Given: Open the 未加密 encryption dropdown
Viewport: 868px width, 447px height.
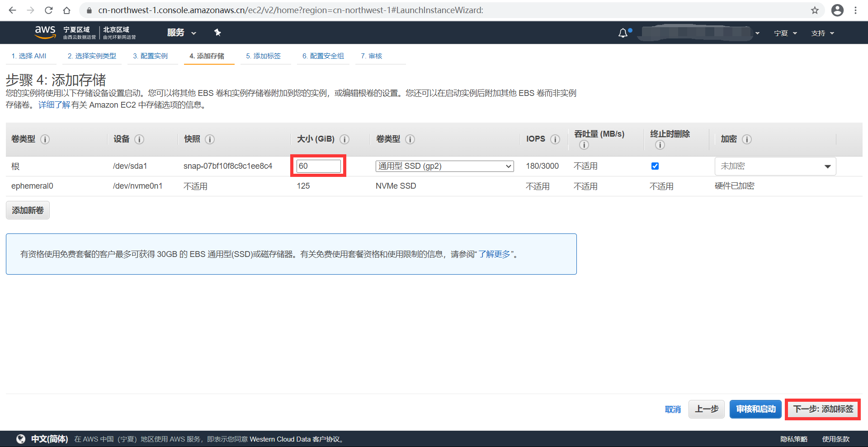Looking at the screenshot, I should 775,166.
